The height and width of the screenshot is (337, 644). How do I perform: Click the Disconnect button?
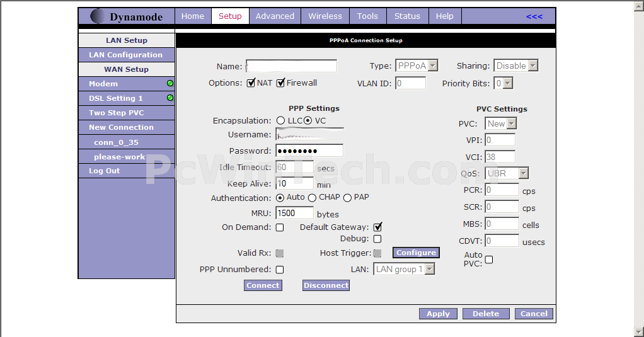click(x=326, y=285)
